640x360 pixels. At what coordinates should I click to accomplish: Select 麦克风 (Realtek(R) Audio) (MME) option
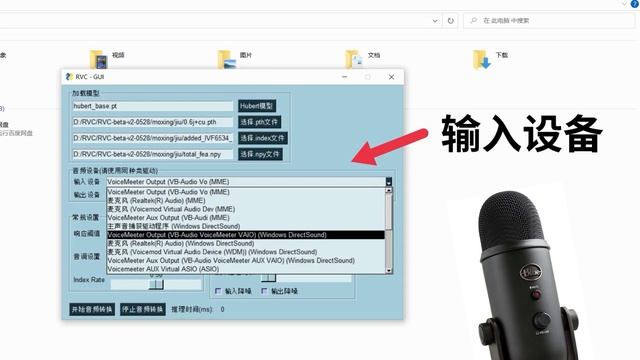246,200
